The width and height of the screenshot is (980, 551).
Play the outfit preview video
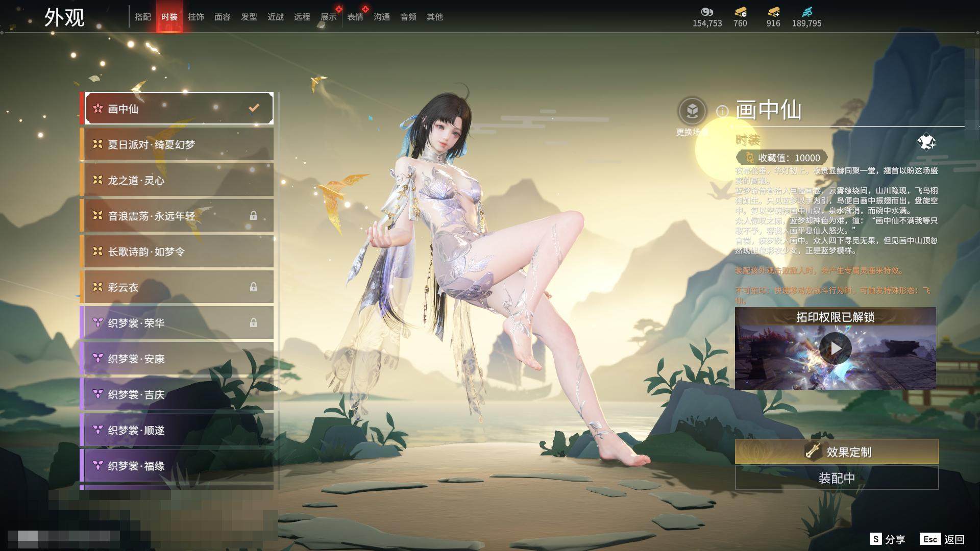pyautogui.click(x=835, y=348)
